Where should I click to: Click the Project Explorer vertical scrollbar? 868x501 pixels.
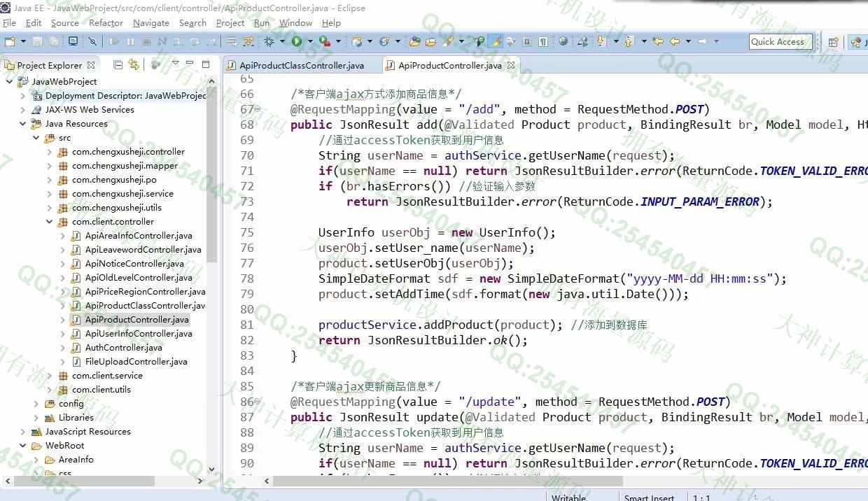(212, 175)
